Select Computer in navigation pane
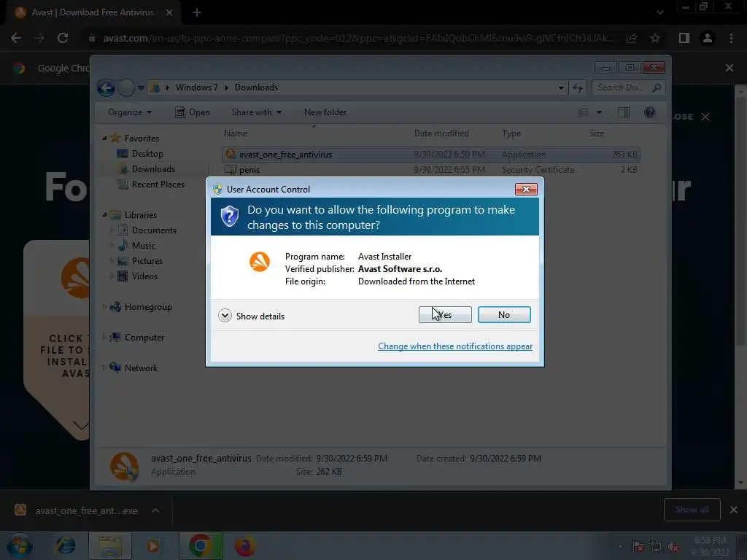The width and height of the screenshot is (747, 560). pos(144,338)
